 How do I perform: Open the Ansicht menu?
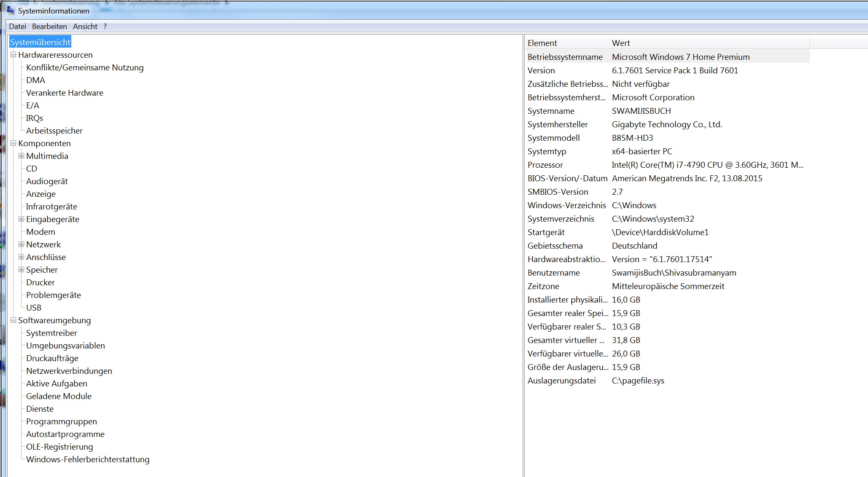tap(85, 27)
